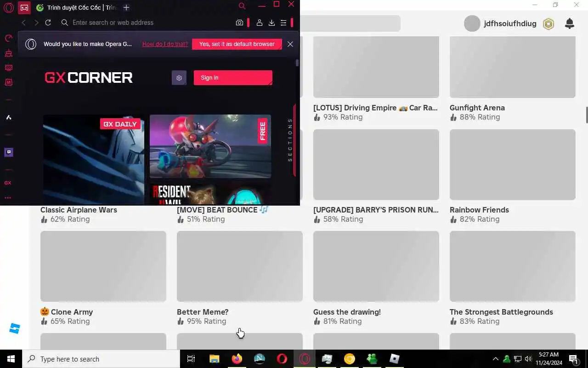This screenshot has width=588, height=368.
Task: Click the 95% Rating under Better Meme?
Action: [x=202, y=322]
